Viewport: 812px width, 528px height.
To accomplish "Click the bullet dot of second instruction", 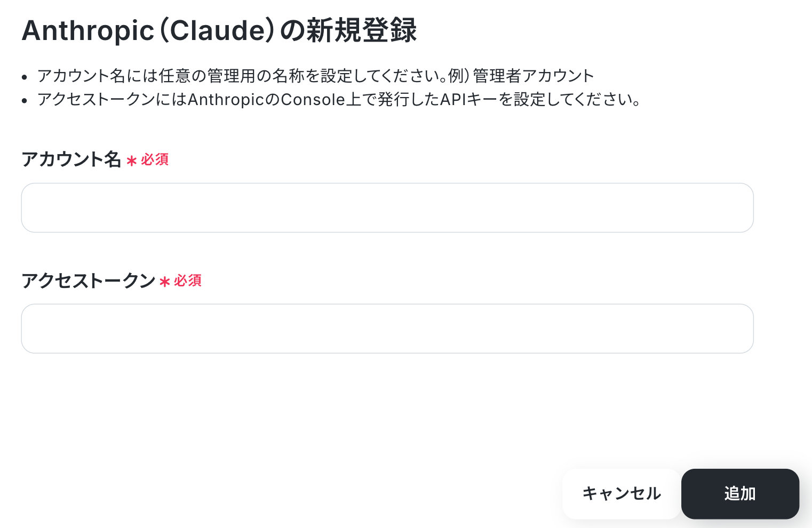I will [x=25, y=101].
